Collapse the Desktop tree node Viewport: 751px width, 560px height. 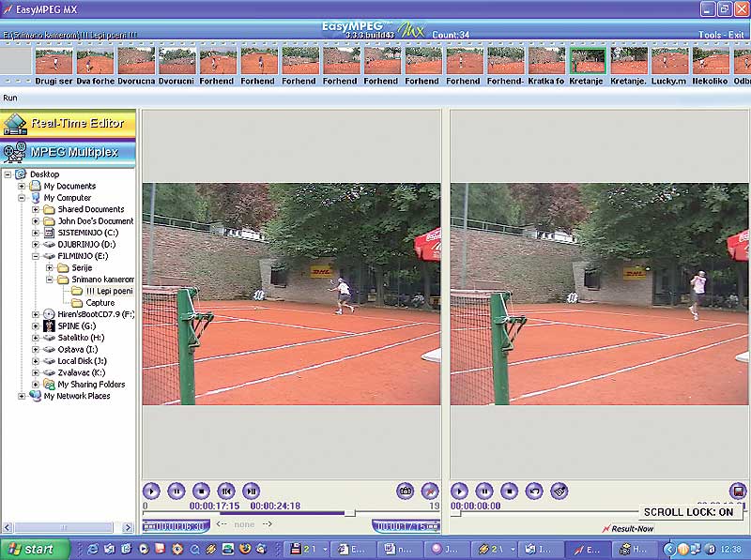(x=8, y=174)
